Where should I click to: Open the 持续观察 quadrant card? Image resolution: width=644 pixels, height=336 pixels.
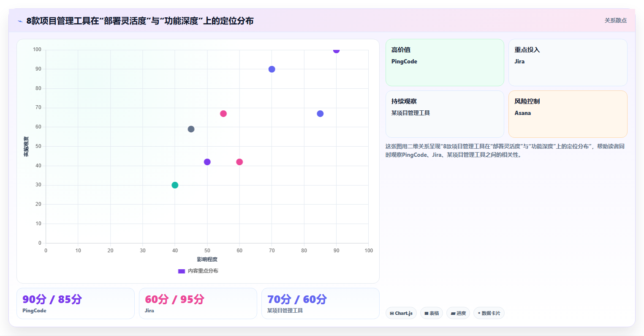point(445,114)
